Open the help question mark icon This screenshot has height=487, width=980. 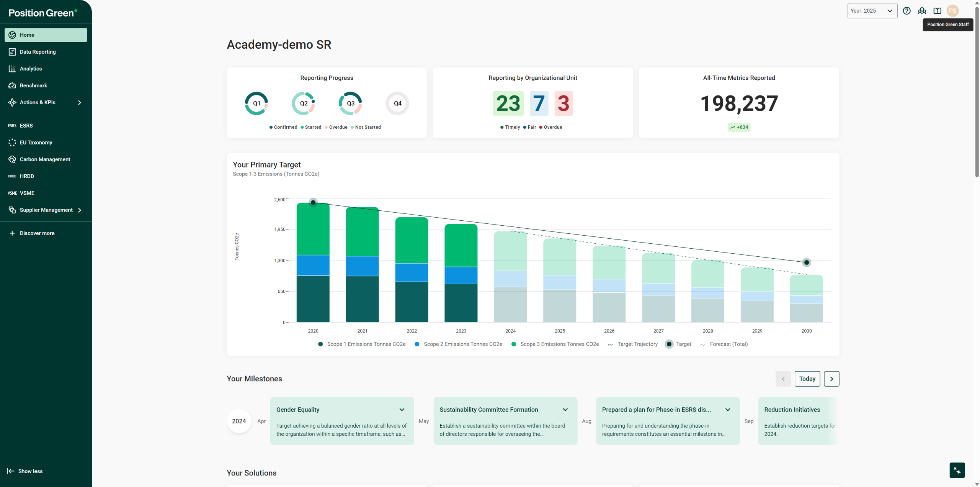click(x=906, y=11)
